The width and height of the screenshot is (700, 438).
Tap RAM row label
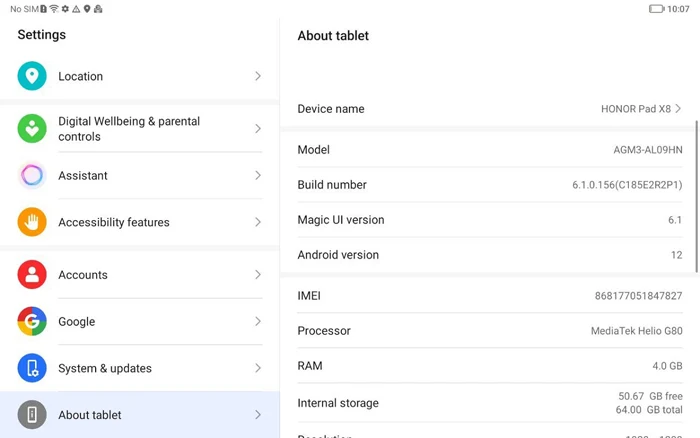point(310,366)
